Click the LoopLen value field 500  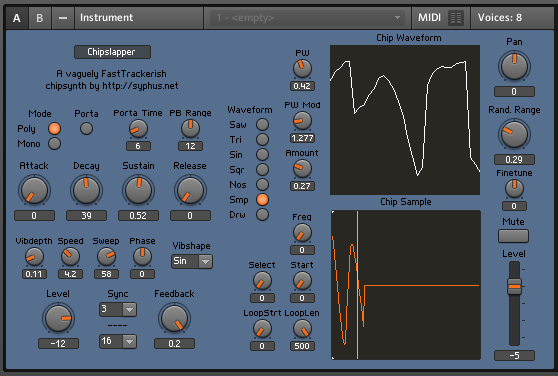coord(302,346)
